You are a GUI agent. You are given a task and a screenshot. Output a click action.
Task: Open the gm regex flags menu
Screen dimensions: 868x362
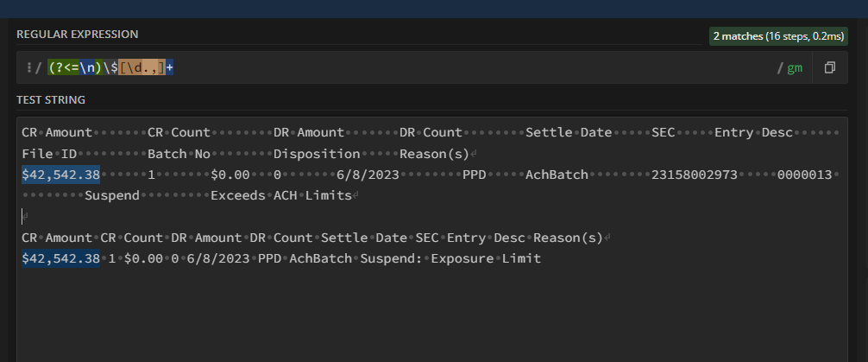click(794, 67)
